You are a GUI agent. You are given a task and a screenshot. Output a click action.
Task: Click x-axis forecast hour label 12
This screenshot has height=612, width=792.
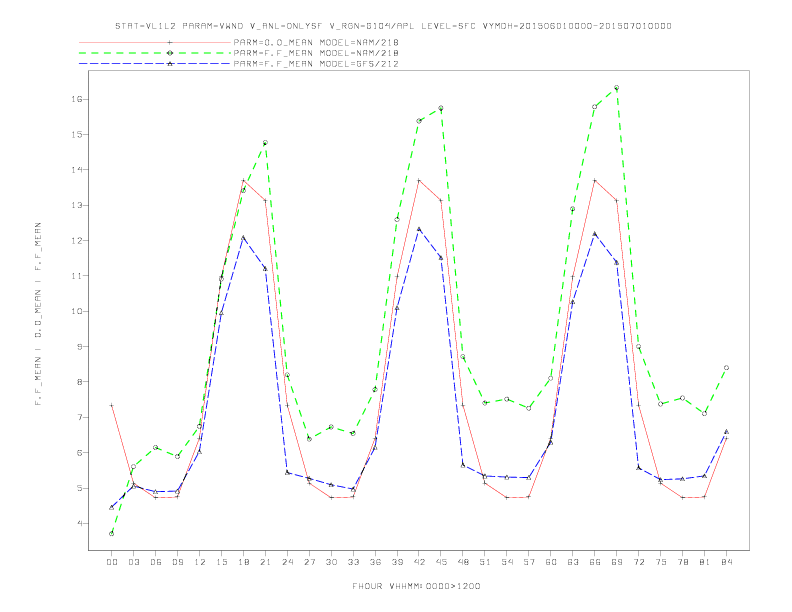click(x=200, y=562)
